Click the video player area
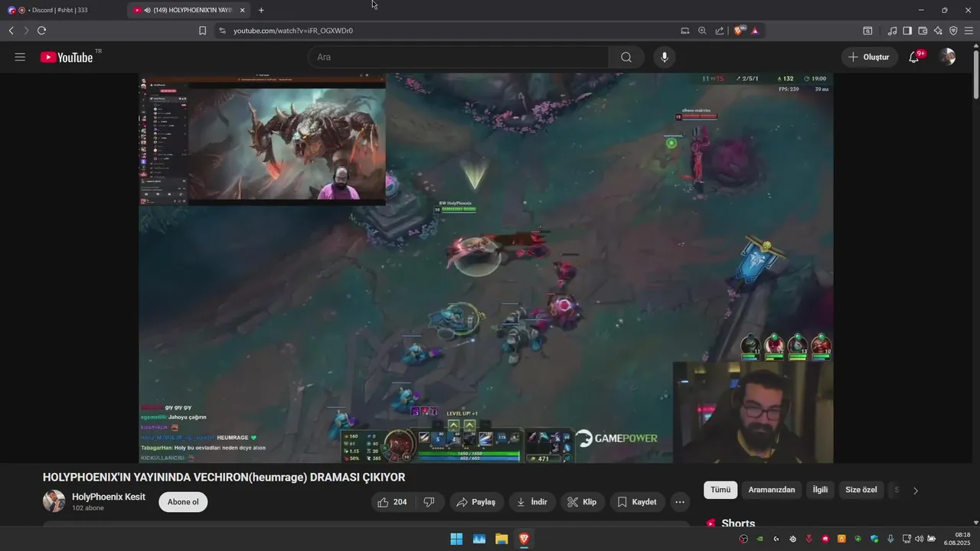The width and height of the screenshot is (980, 551). 485,268
